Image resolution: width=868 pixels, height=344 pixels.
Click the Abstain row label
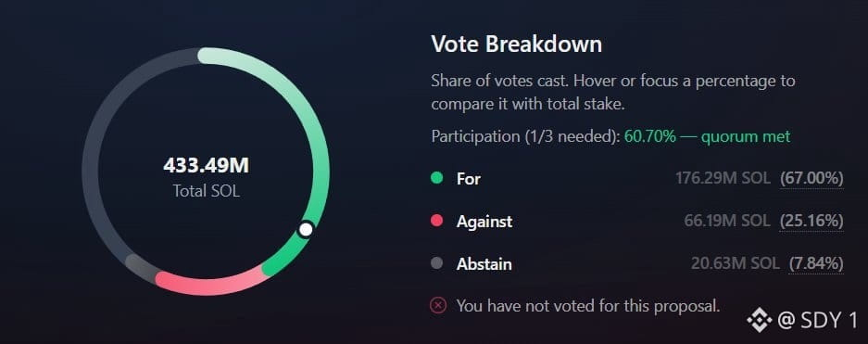(484, 263)
